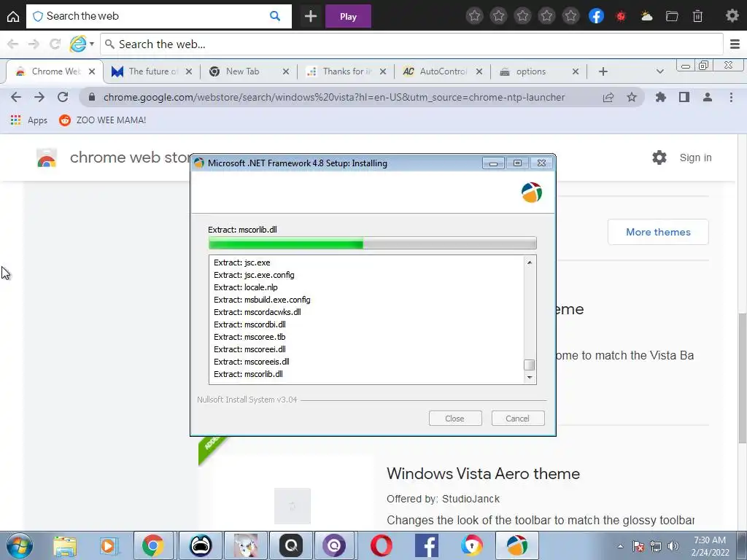747x560 pixels.
Task: Click More themes button
Action: click(x=658, y=232)
